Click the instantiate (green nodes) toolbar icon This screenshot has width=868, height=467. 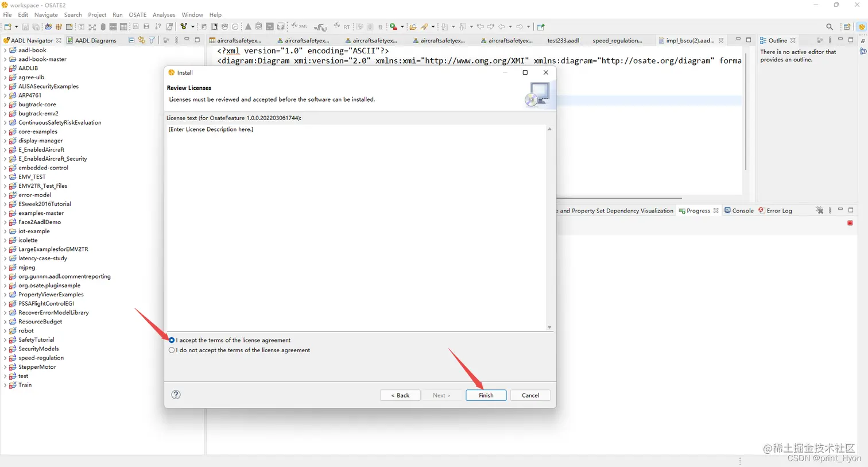(x=184, y=26)
